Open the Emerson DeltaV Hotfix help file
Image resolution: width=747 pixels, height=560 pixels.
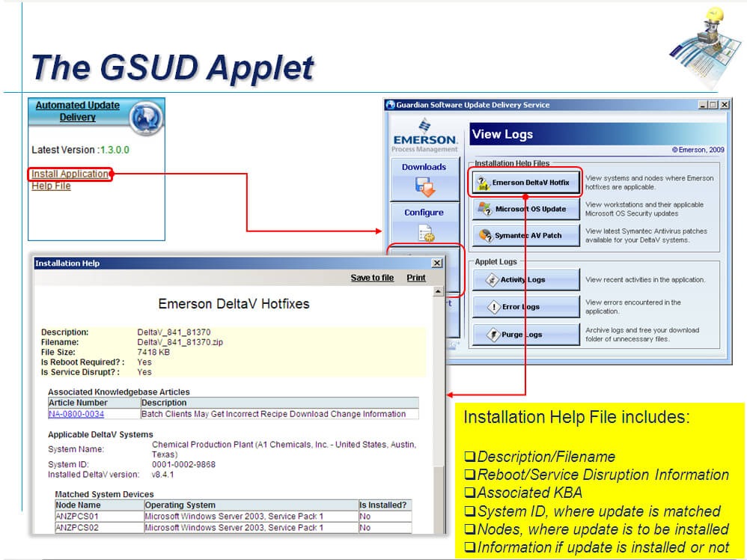(x=525, y=182)
